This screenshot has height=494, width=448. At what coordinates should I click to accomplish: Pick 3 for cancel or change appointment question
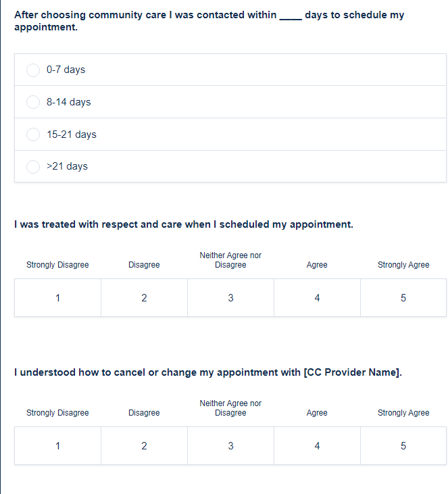pos(230,446)
